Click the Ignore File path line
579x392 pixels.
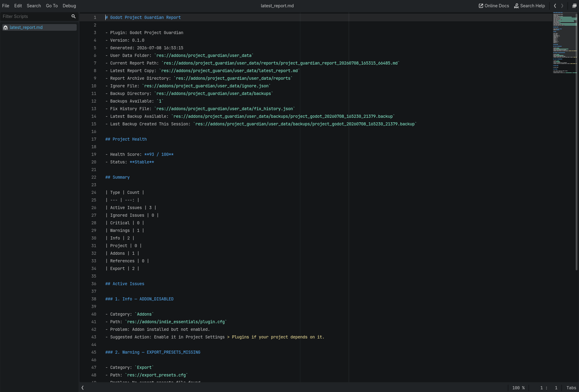tap(188, 86)
